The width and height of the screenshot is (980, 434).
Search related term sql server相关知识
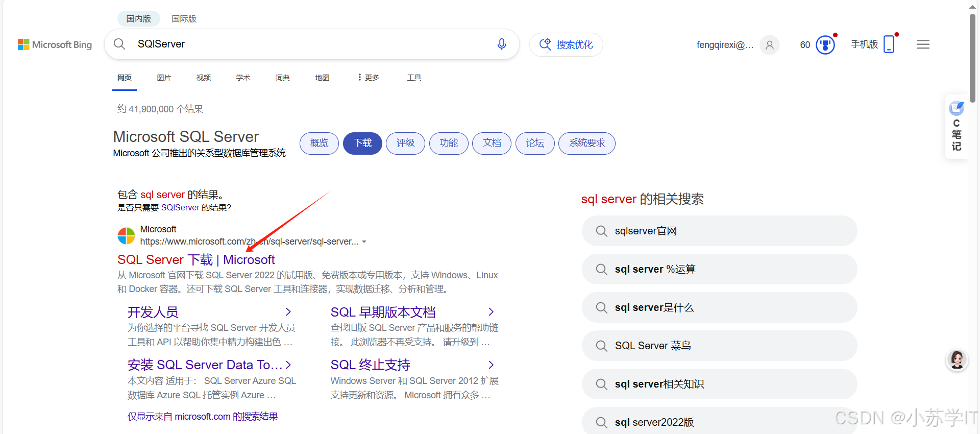(719, 384)
